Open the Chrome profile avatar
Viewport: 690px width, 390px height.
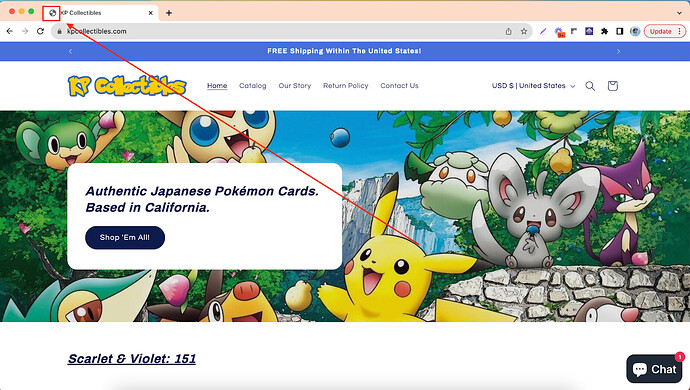635,31
